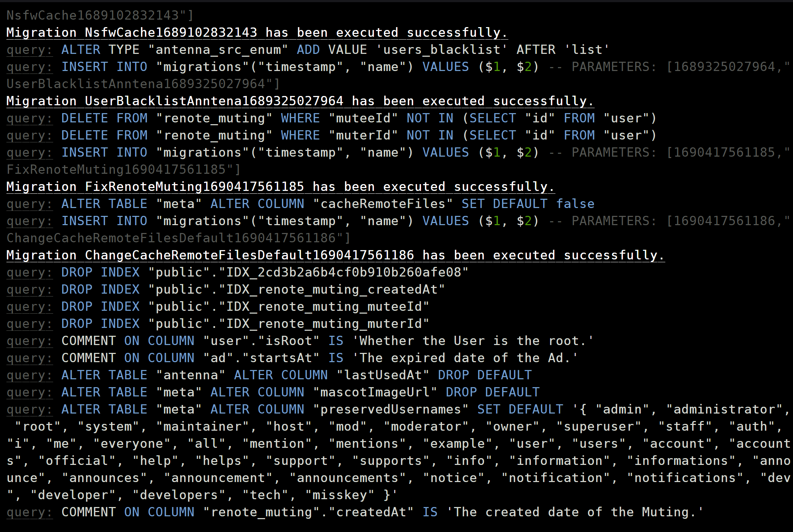The height and width of the screenshot is (532, 793).
Task: Click "muterId" in the second DELETE query
Action: pos(363,136)
